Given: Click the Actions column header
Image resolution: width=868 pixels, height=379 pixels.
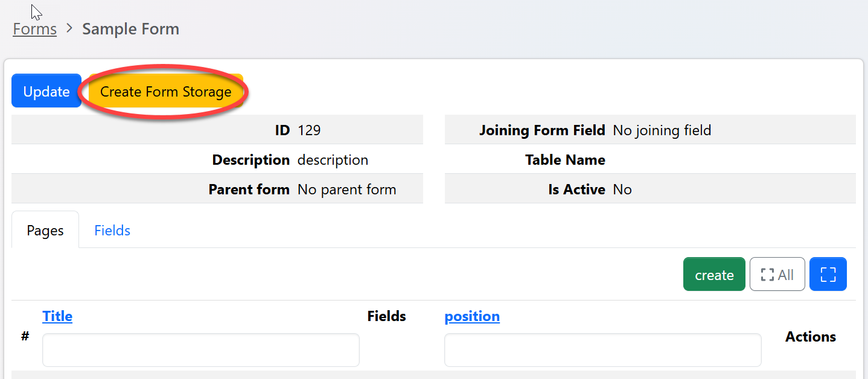Looking at the screenshot, I should pos(810,337).
